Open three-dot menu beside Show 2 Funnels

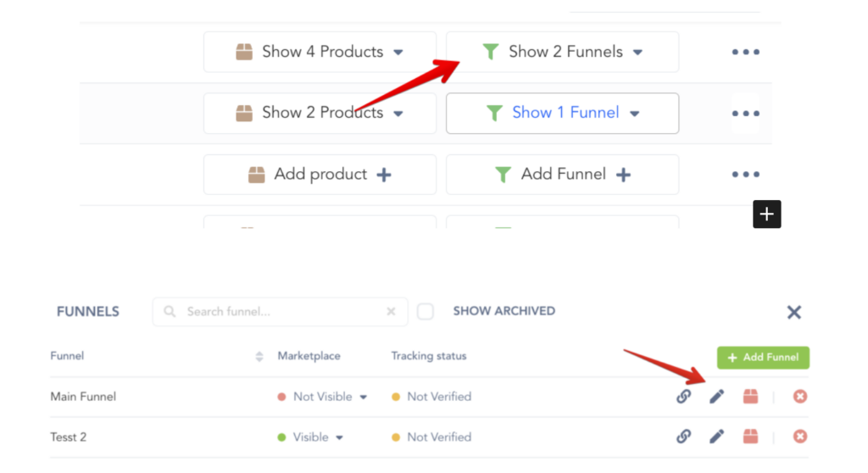point(746,52)
